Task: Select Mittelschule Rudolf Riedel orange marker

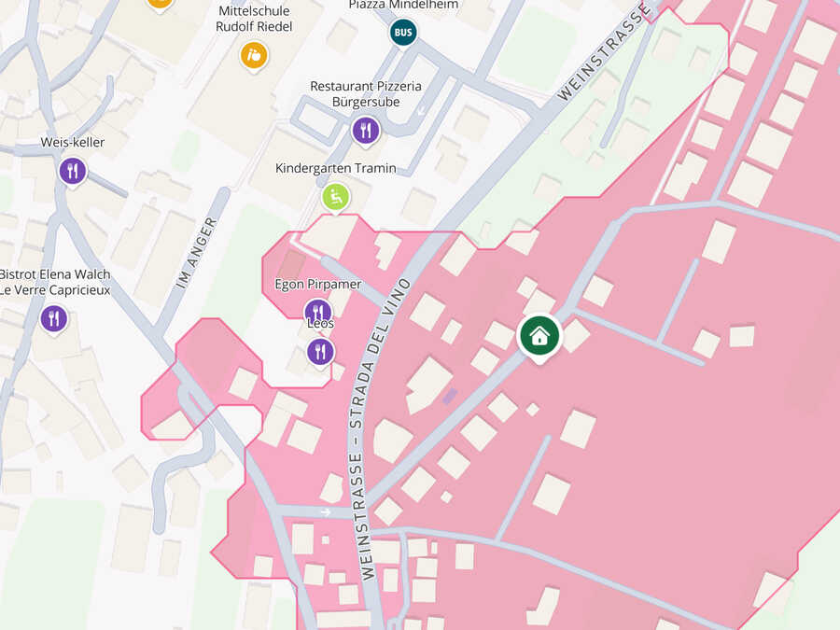Action: coord(254,56)
